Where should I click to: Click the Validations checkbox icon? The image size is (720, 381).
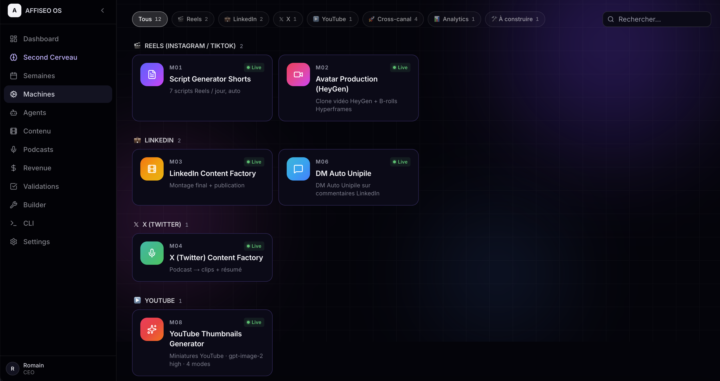(14, 186)
